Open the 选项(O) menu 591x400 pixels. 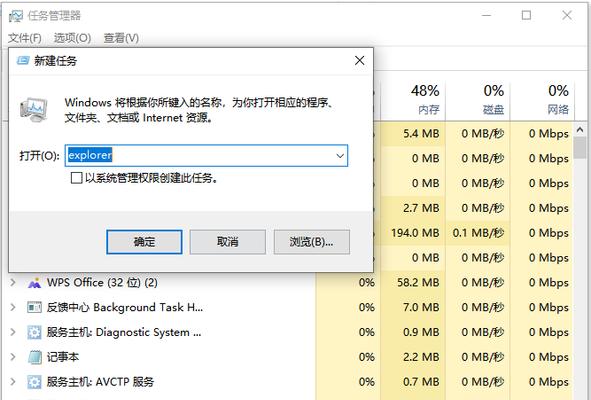(72, 38)
